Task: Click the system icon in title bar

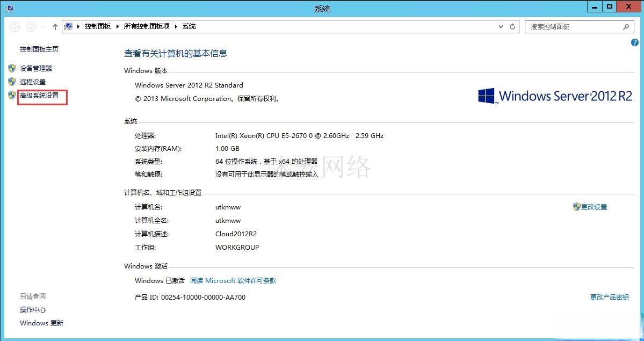Action: [9, 8]
